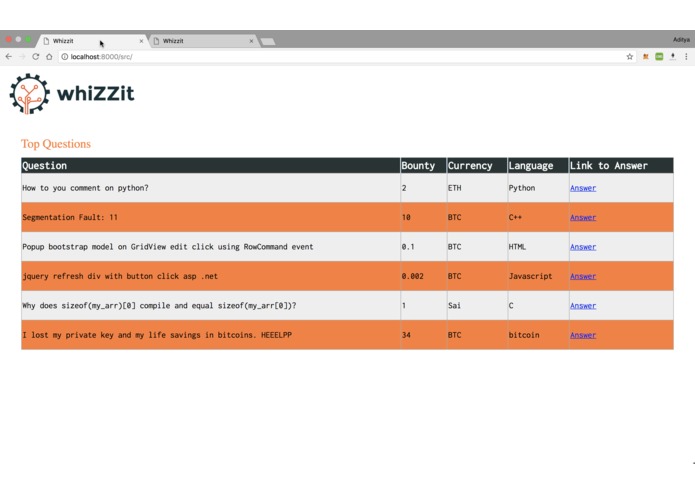695x494 pixels.
Task: Click the 34 bounty value
Action: 406,335
